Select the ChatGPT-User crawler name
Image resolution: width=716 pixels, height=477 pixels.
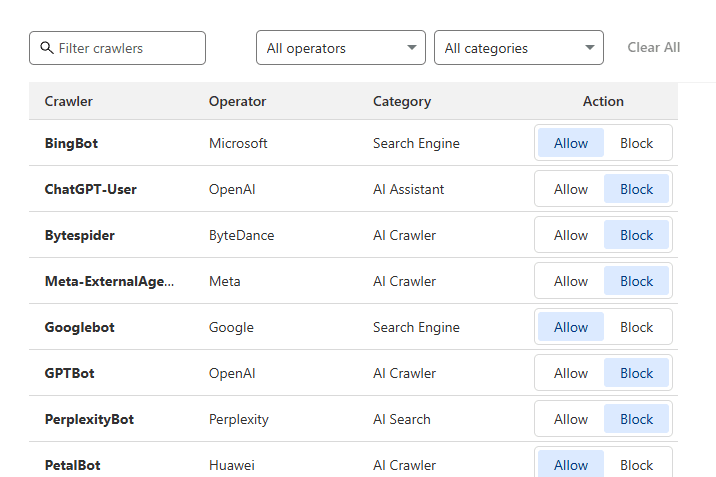click(90, 189)
